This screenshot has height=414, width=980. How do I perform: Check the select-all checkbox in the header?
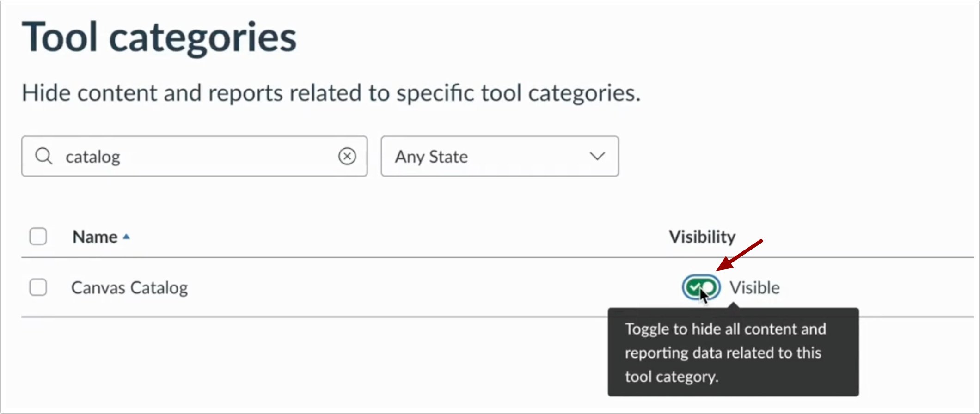point(38,236)
